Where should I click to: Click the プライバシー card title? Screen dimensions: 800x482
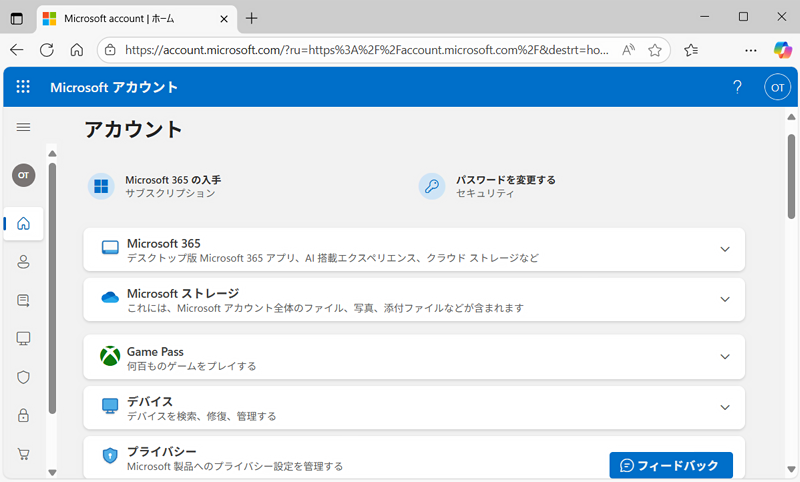point(162,451)
